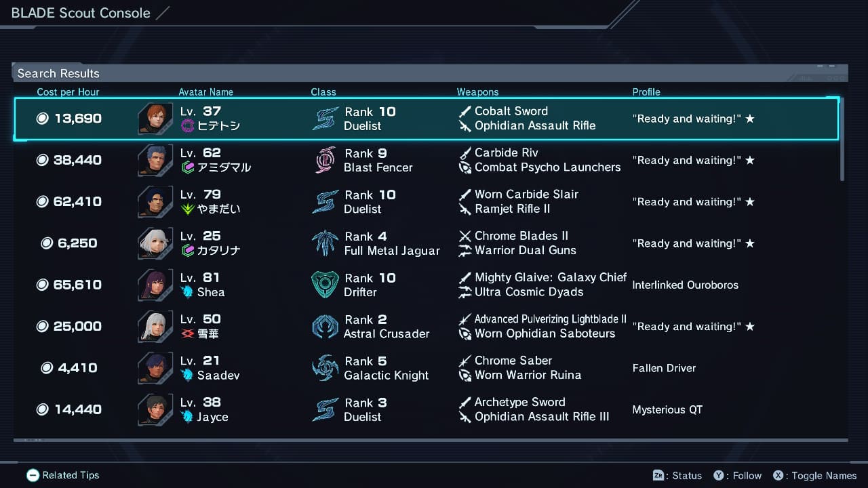Click the Blast Fencer class icon
Screen dimensions: 868x488
325,160
